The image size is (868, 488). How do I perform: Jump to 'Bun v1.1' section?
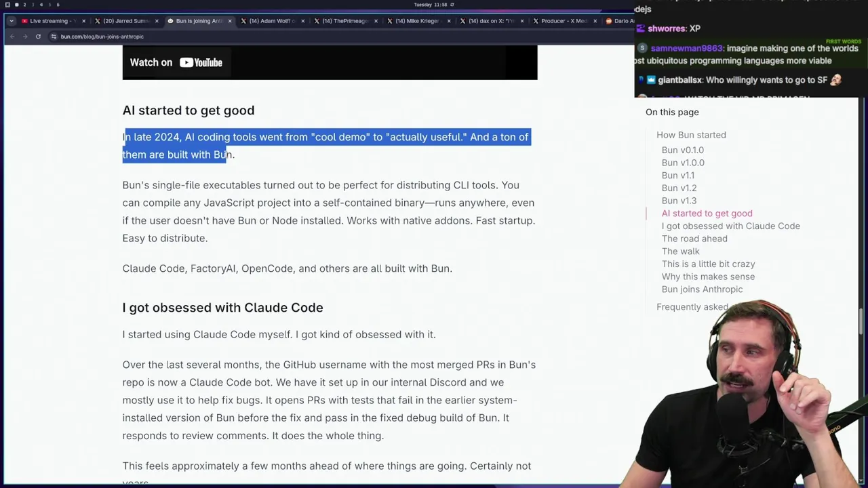[678, 176]
